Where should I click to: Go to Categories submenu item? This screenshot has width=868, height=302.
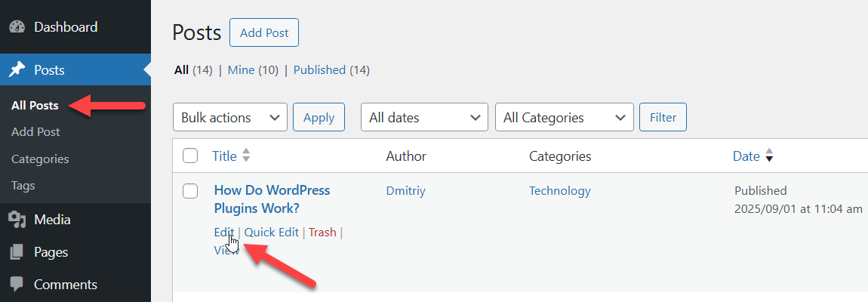pyautogui.click(x=40, y=159)
